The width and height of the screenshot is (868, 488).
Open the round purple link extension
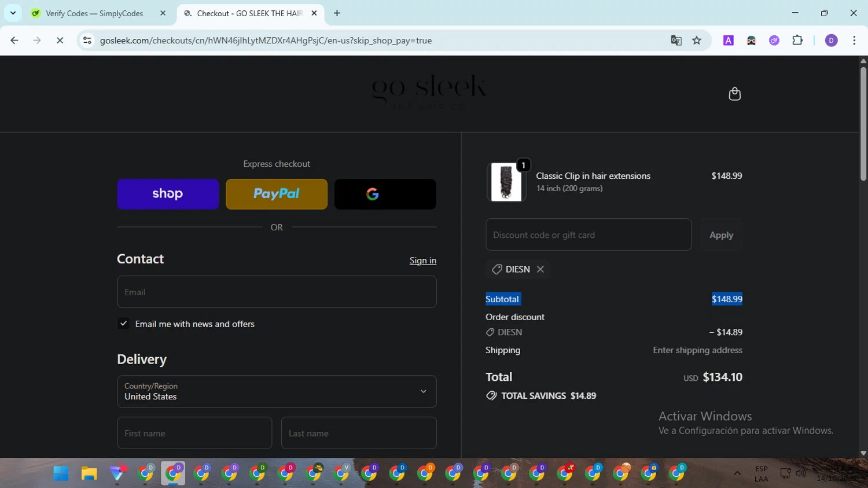(x=774, y=41)
